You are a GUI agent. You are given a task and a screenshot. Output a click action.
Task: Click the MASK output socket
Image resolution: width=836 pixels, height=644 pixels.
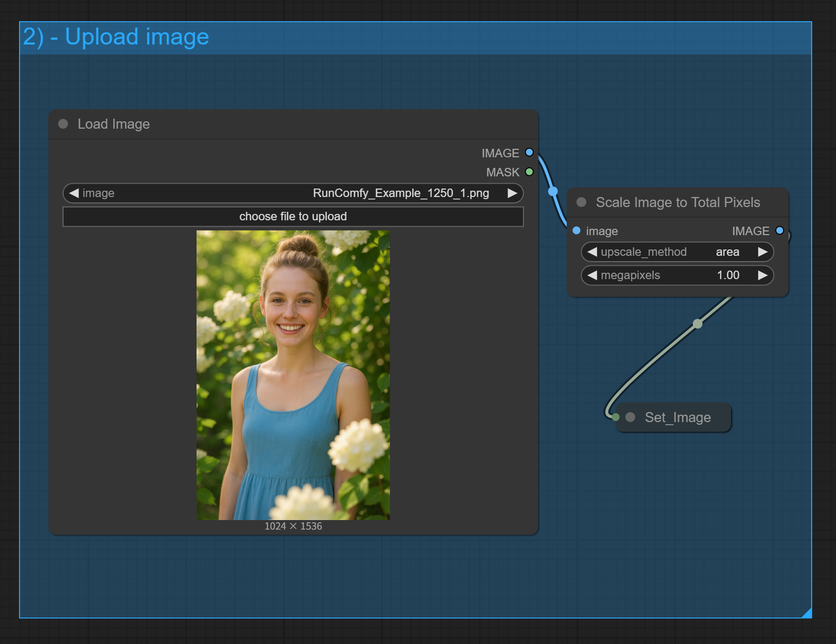pyautogui.click(x=529, y=172)
